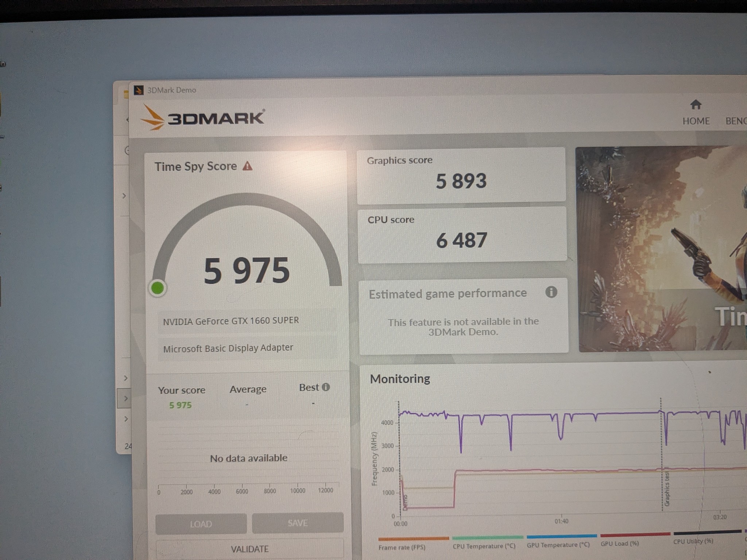Click the green dot on score gauge
The width and height of the screenshot is (747, 560).
[158, 288]
